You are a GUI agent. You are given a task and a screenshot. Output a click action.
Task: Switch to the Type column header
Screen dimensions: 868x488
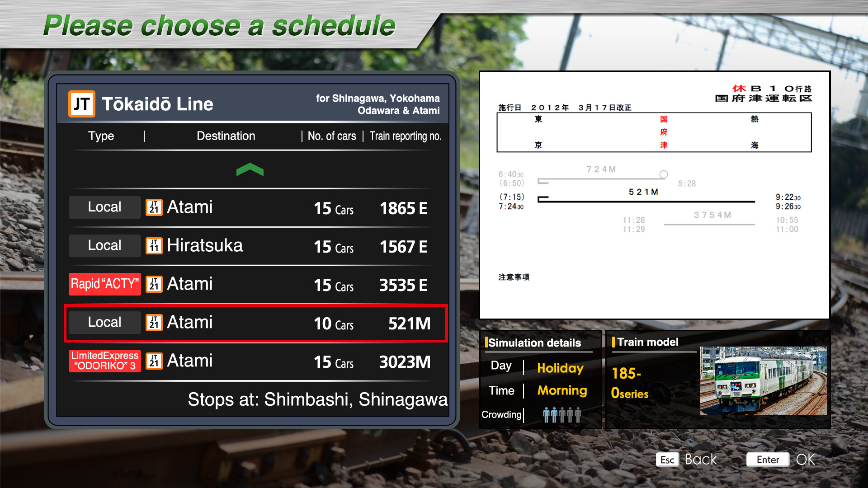pos(101,136)
